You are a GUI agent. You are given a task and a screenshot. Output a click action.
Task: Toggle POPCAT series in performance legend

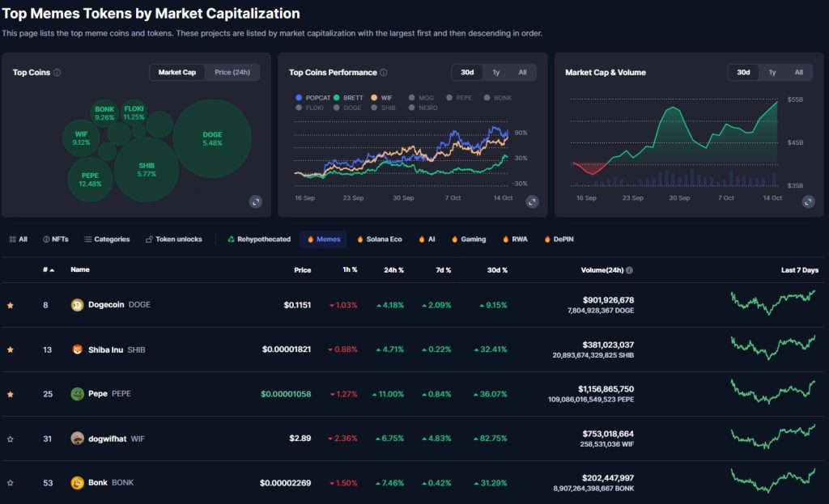pyautogui.click(x=313, y=98)
